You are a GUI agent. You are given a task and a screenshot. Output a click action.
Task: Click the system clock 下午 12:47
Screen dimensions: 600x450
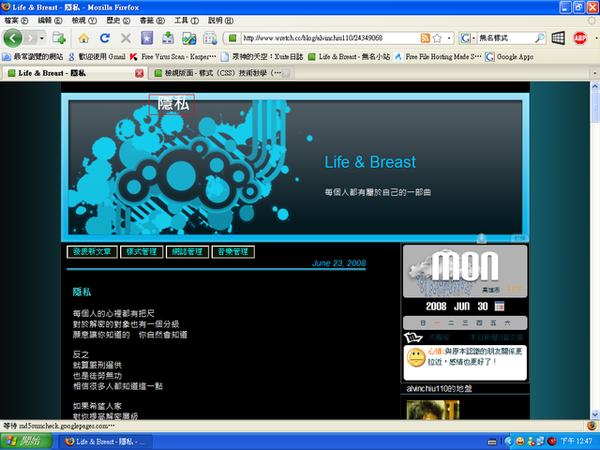pos(577,441)
